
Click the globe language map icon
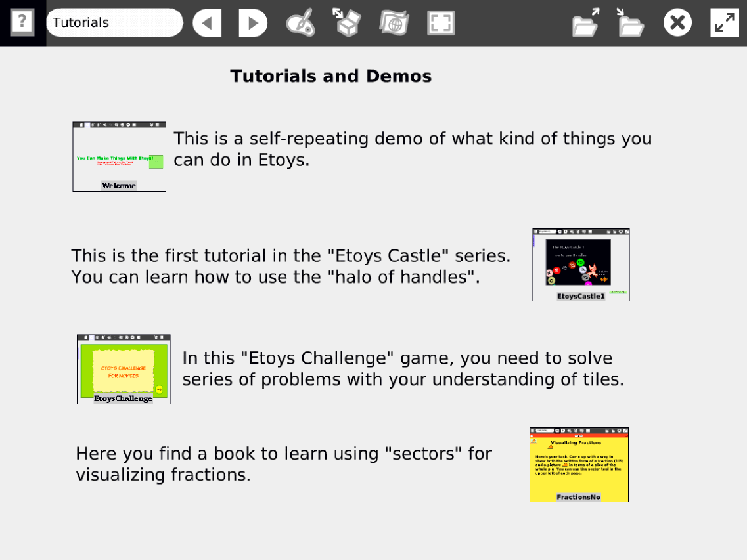pyautogui.click(x=394, y=23)
